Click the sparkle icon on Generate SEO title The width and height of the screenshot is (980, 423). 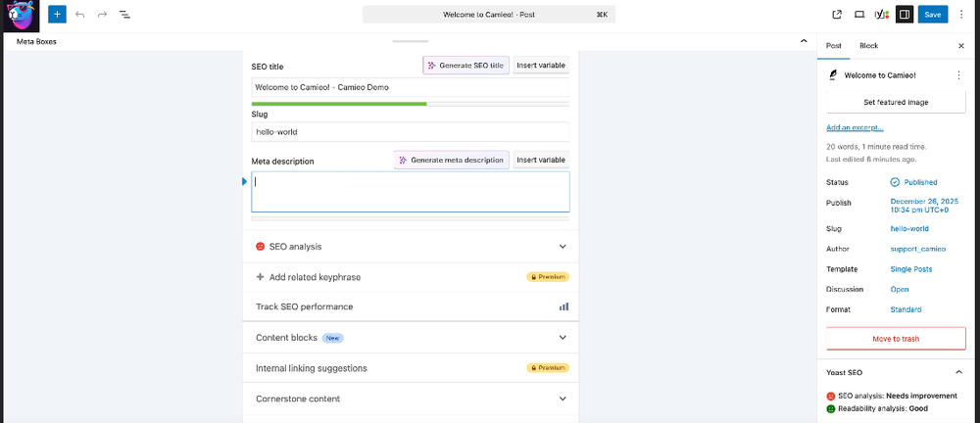431,66
